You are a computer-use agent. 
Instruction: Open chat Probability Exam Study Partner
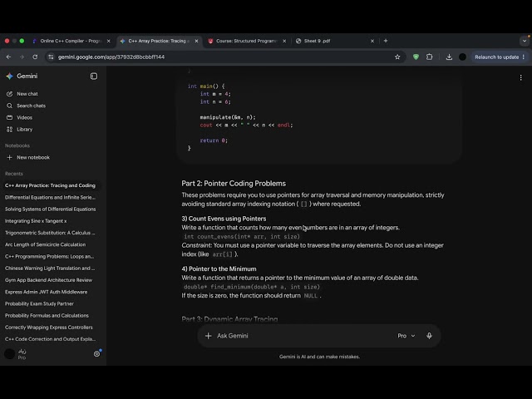click(39, 303)
